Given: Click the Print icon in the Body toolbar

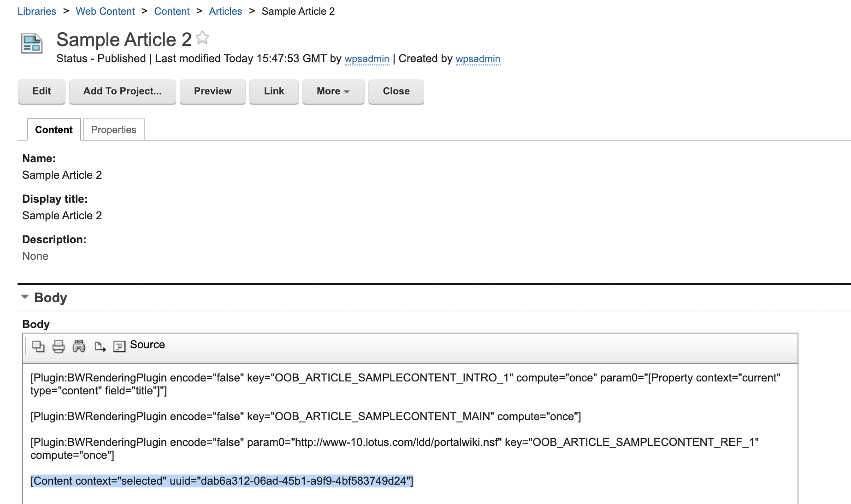Looking at the screenshot, I should coord(59,346).
